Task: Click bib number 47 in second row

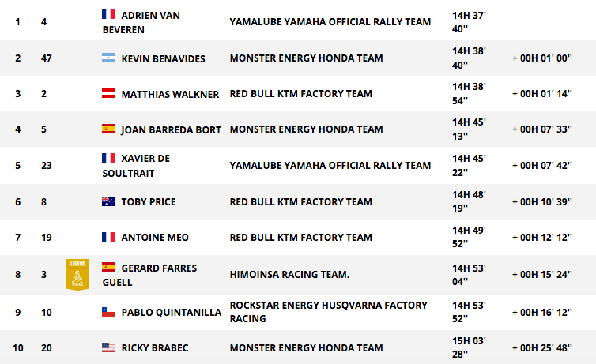Action: click(x=47, y=58)
